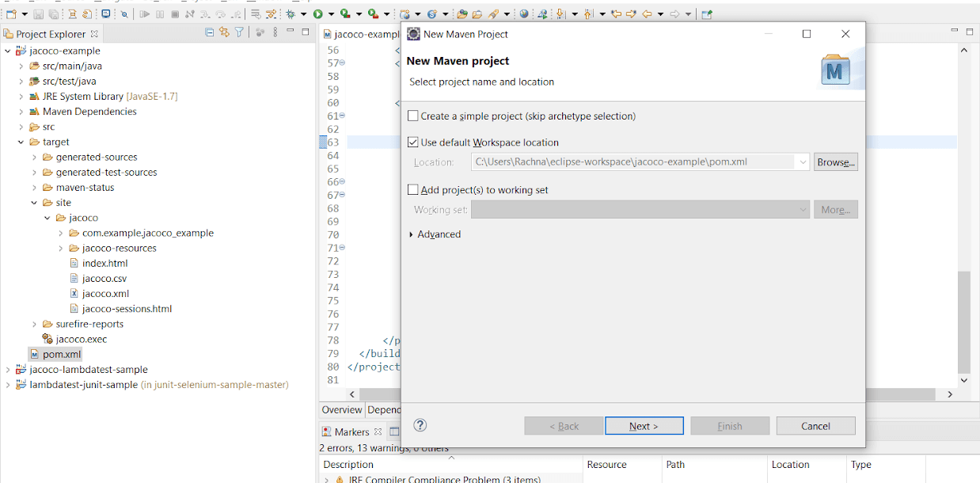Open the Location dropdown in the dialog
Screen dimensions: 980x483
pos(804,162)
